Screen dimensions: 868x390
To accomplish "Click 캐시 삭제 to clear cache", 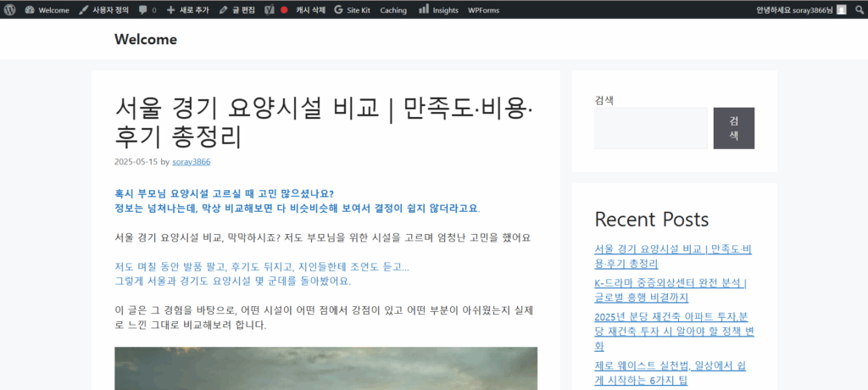I will tap(310, 9).
